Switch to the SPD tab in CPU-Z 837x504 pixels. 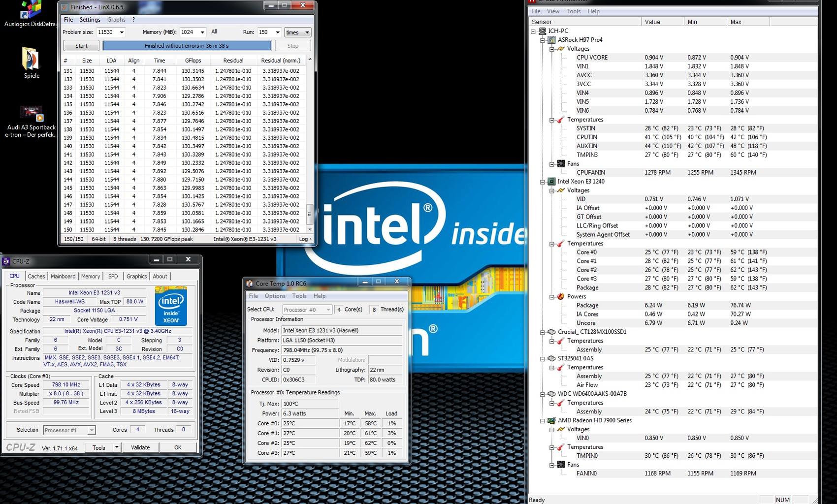click(x=113, y=277)
